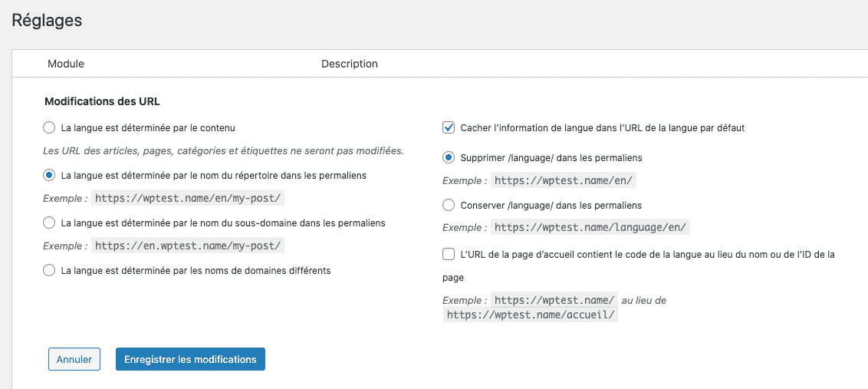Click the Module column header
The height and width of the screenshot is (389, 868).
pos(66,64)
